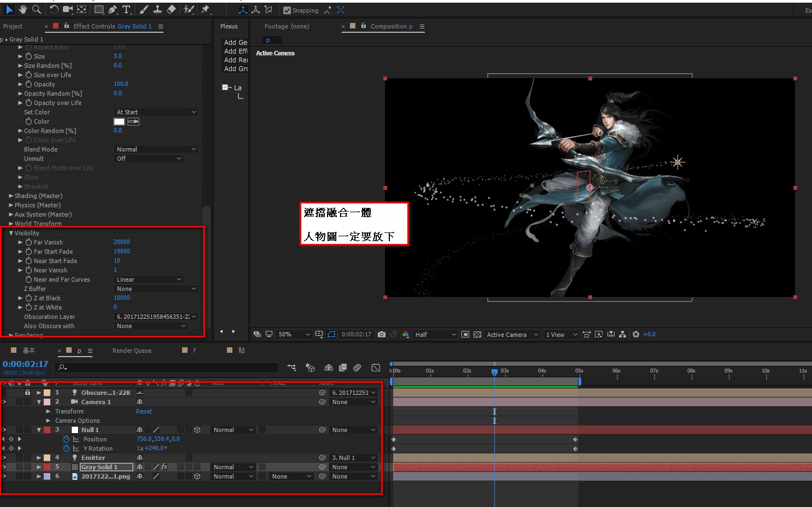Switch to the 基本 timeline tab

click(29, 351)
